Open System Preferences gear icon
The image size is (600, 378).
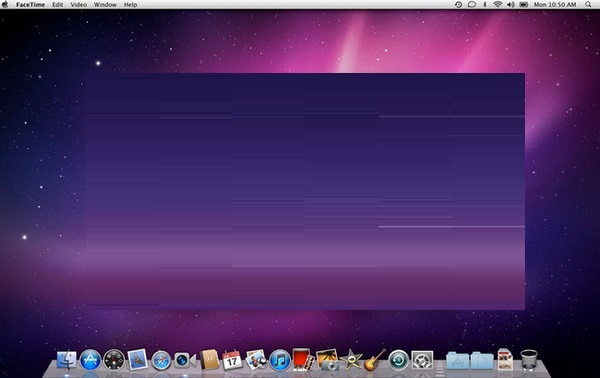(x=422, y=360)
